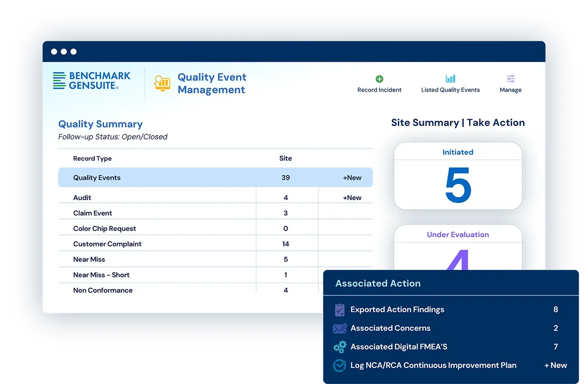Click the Quality Summary heading
Screen dimensions: 588x384
point(101,124)
